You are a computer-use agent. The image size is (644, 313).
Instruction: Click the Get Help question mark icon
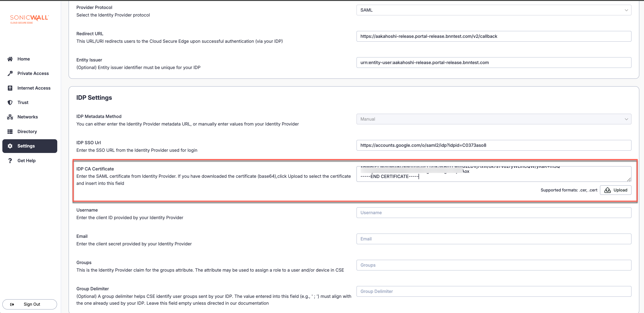[10, 161]
